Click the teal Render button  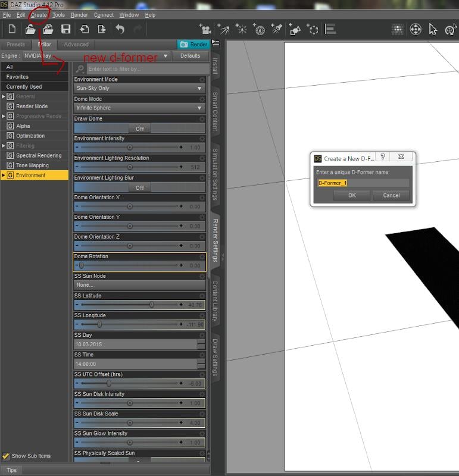pos(193,44)
